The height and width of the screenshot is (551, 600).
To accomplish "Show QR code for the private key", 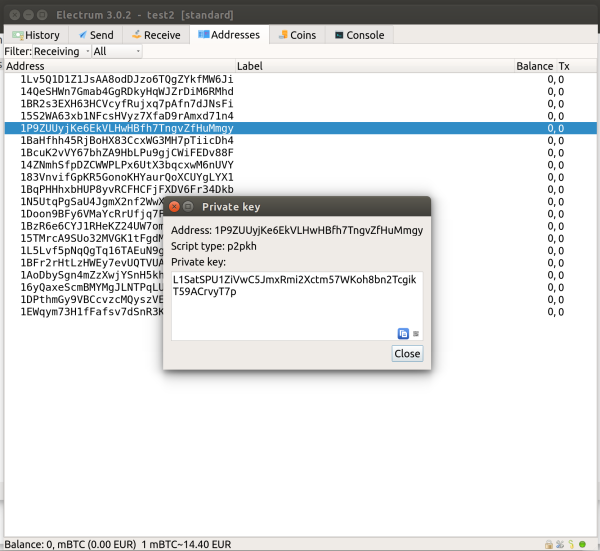I will [x=416, y=333].
